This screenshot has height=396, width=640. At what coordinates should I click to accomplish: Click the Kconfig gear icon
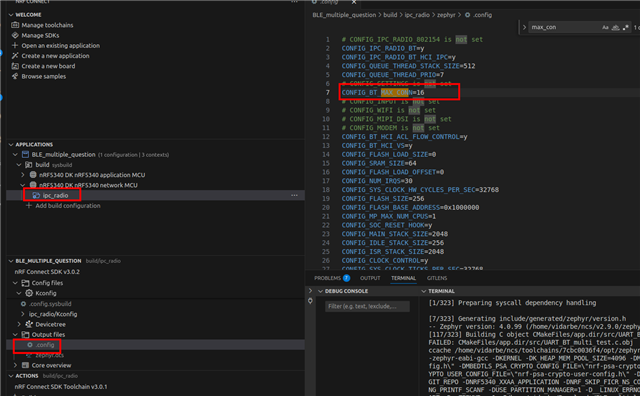[x=29, y=293]
